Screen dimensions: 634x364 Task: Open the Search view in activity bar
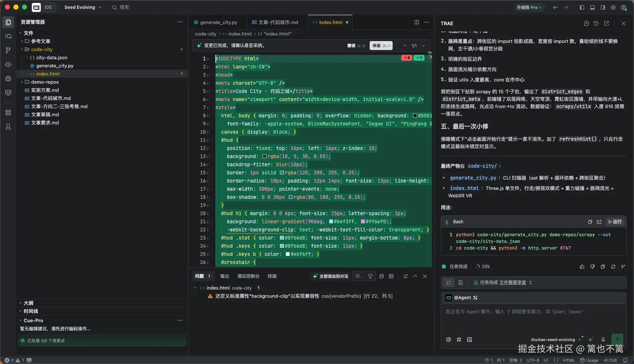[8, 36]
